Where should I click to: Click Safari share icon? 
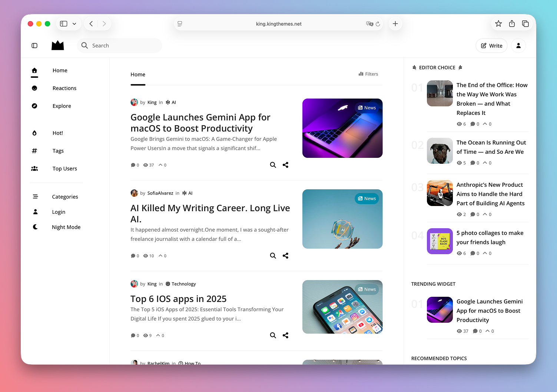tap(512, 24)
